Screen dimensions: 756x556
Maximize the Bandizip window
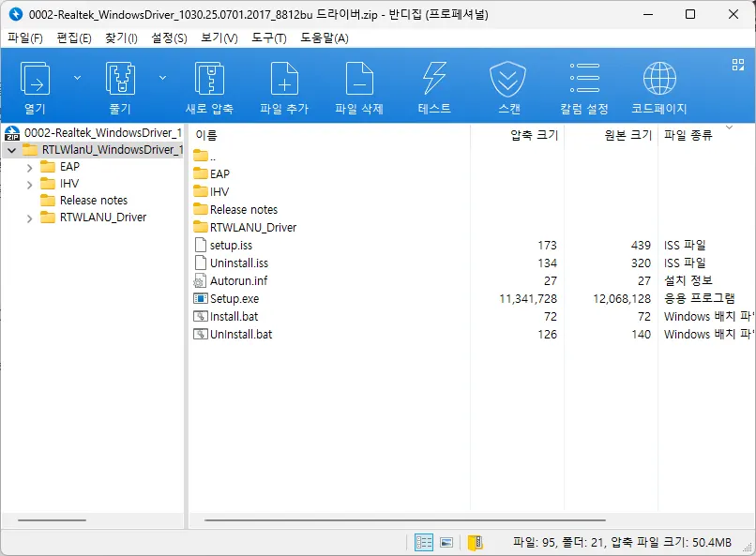click(690, 14)
